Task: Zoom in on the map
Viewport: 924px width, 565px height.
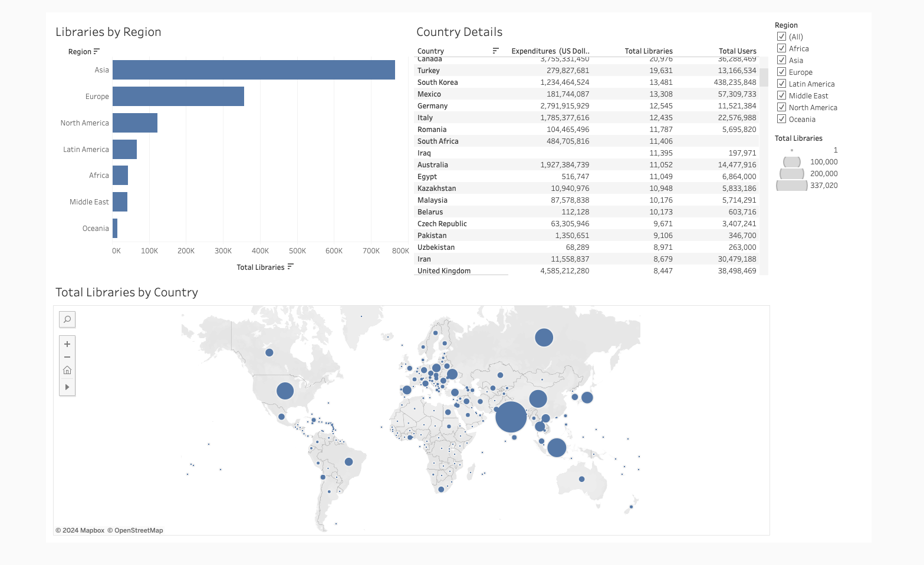Action: click(x=67, y=344)
